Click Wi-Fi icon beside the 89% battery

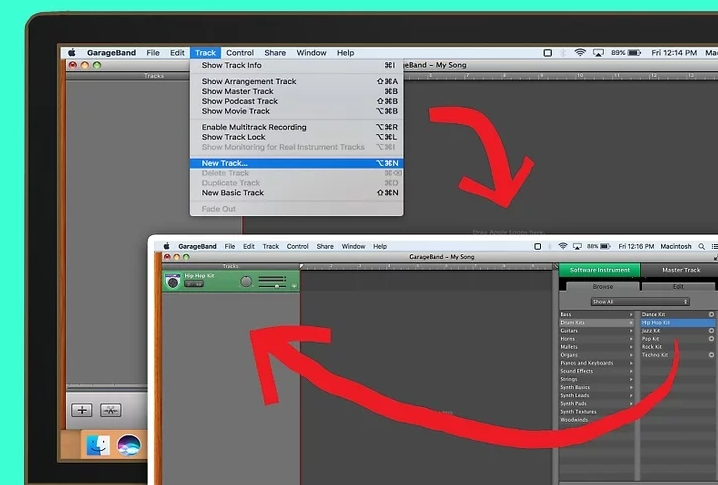[580, 53]
